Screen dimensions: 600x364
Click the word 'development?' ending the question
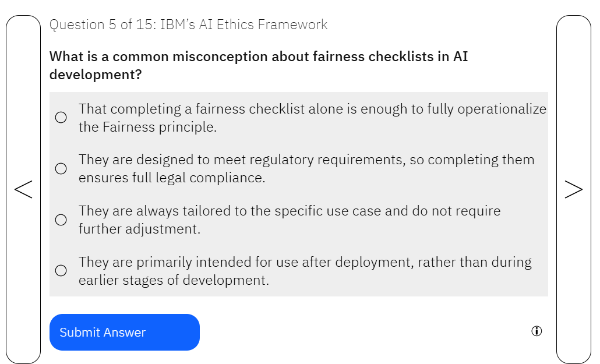[x=96, y=75]
